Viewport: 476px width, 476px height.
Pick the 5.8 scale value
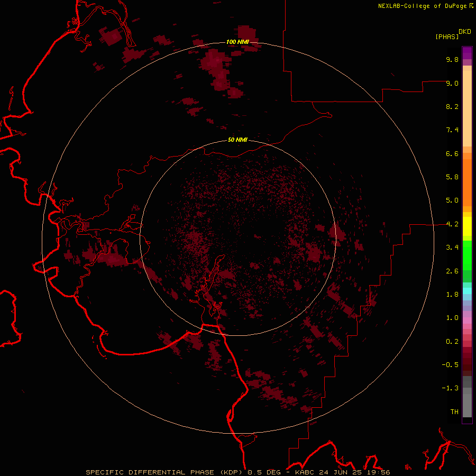(x=452, y=177)
